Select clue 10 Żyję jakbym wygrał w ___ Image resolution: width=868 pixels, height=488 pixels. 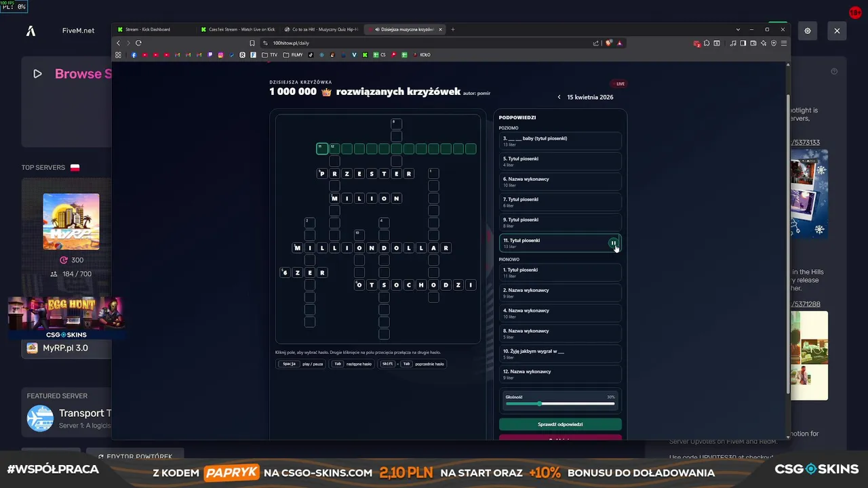coord(560,354)
